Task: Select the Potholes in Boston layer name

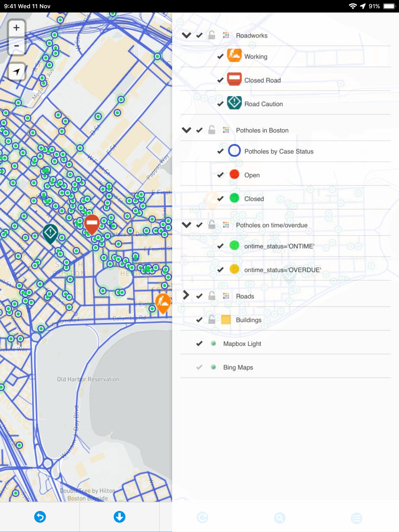Action: (x=262, y=130)
